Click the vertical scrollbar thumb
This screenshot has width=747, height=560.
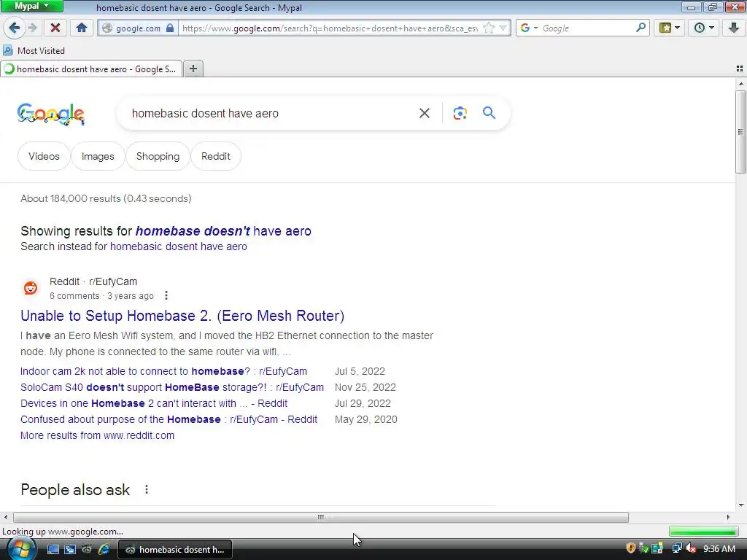click(x=740, y=132)
